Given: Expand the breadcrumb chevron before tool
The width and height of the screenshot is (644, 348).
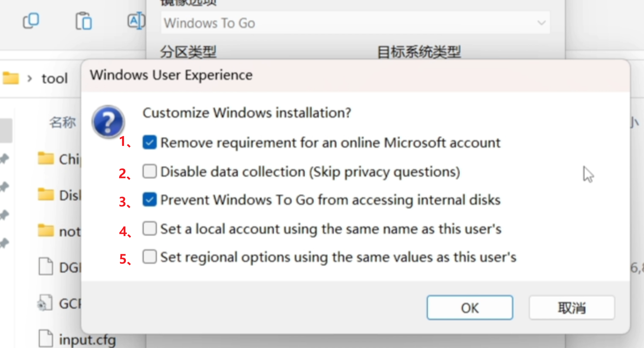Looking at the screenshot, I should point(30,78).
